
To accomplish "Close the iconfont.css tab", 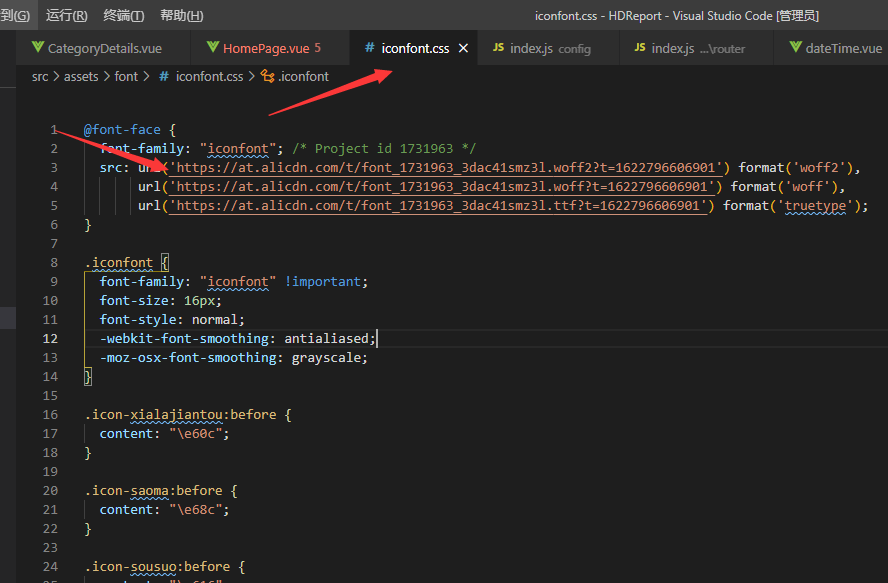I will click(463, 48).
